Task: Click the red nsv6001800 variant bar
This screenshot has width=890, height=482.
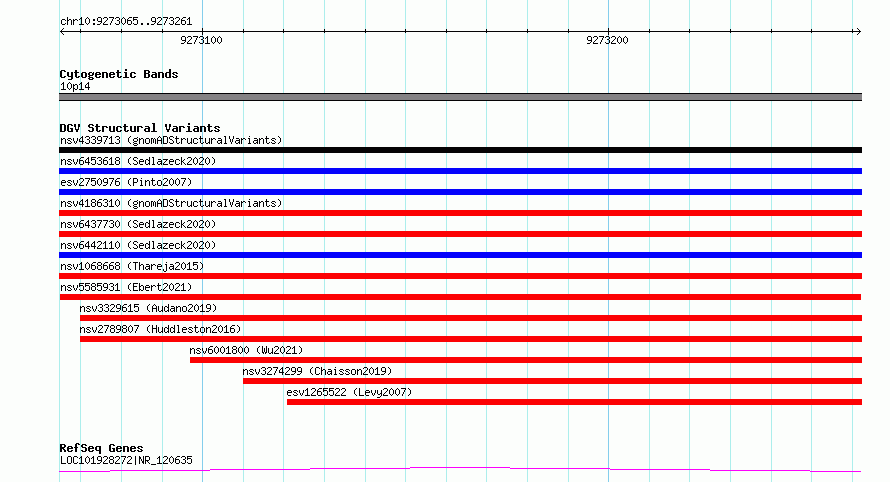Action: pyautogui.click(x=526, y=360)
